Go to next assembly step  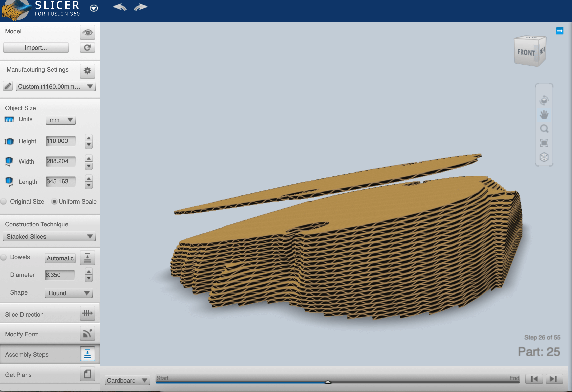click(554, 379)
